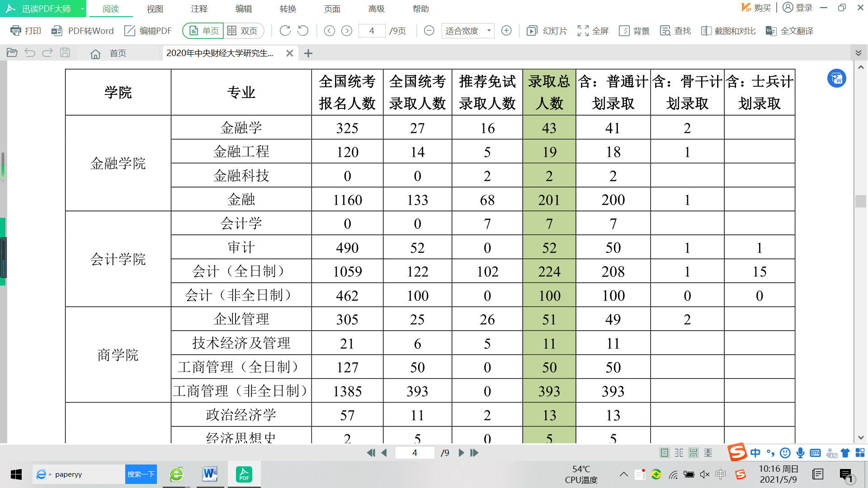
Task: Open the 编辑 tab
Action: click(243, 9)
